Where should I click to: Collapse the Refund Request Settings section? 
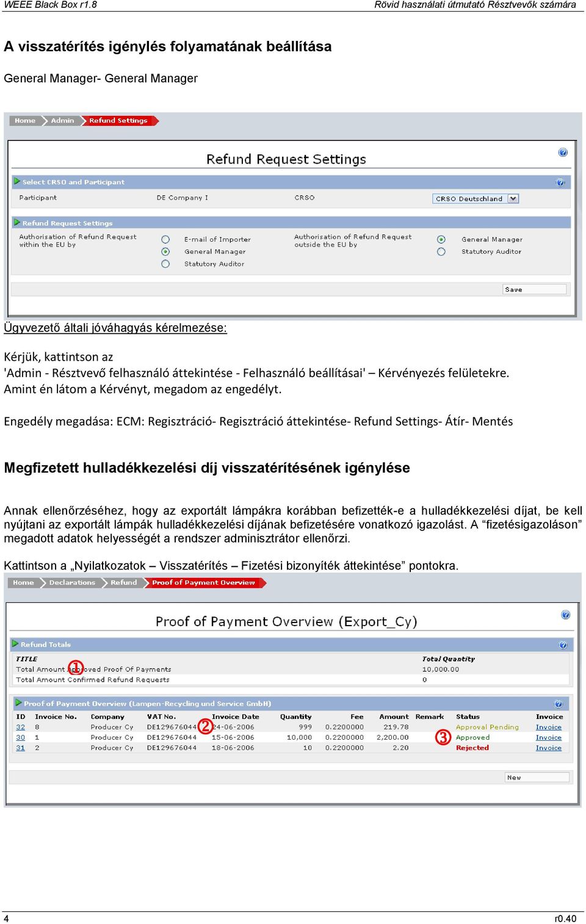[x=17, y=222]
